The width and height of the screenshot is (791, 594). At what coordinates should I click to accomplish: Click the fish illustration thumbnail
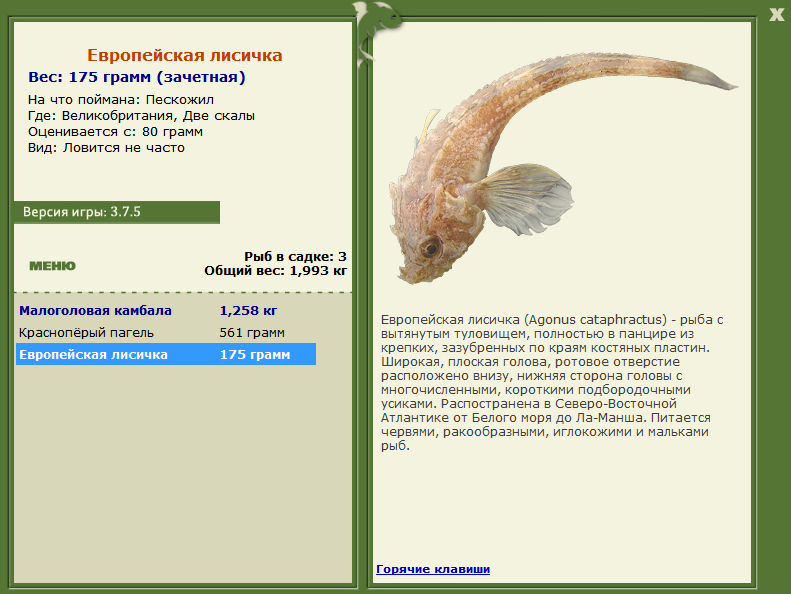[562, 168]
